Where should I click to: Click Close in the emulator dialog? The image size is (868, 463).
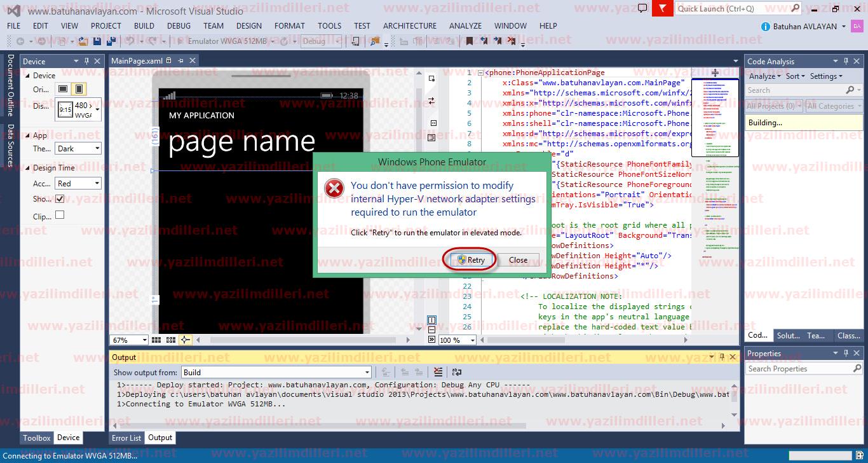coord(518,259)
